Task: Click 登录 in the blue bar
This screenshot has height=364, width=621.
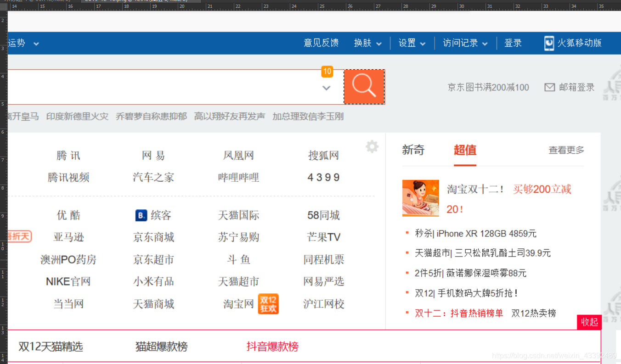Action: tap(513, 43)
